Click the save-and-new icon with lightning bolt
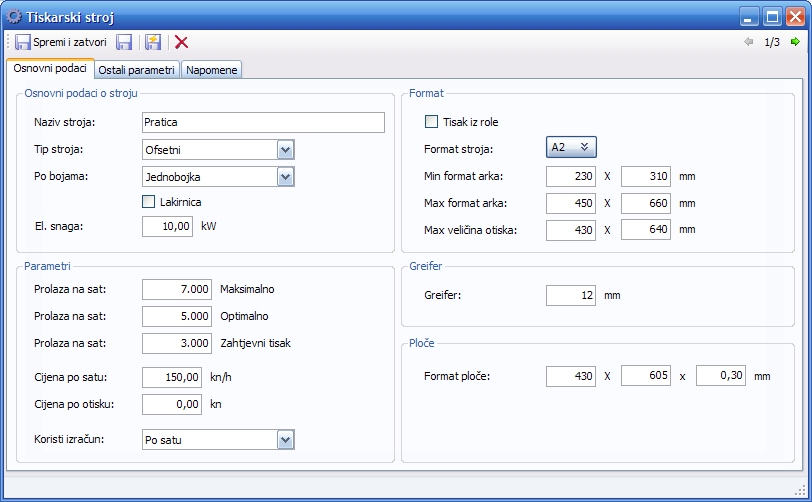812x502 pixels. 153,42
